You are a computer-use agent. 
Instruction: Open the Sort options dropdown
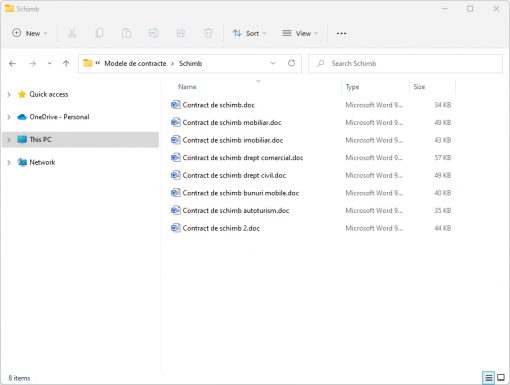pyautogui.click(x=250, y=33)
